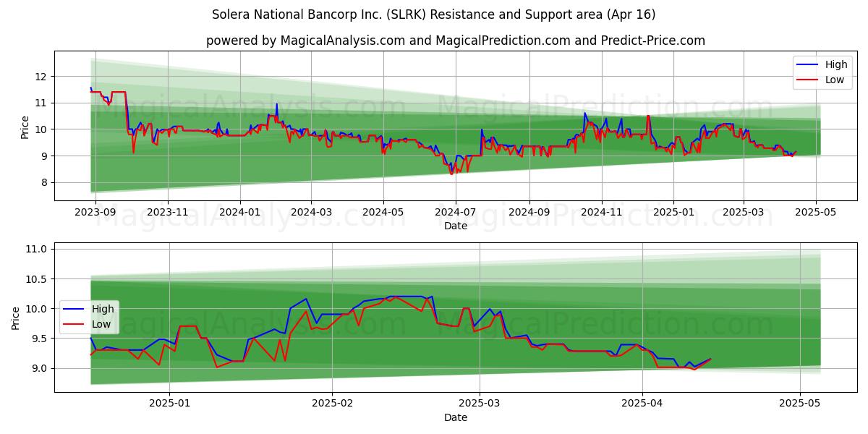Click the '2023-11' tick label
868x434 pixels.
click(168, 213)
